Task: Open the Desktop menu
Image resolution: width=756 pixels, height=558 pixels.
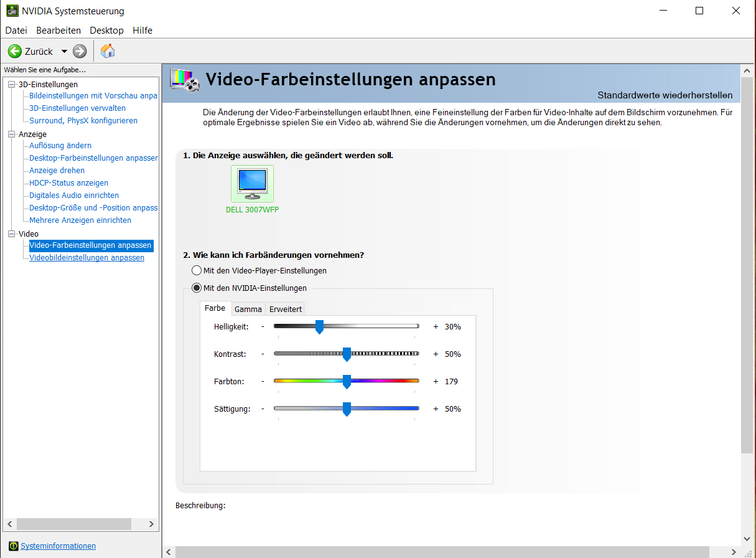Action: pyautogui.click(x=106, y=30)
